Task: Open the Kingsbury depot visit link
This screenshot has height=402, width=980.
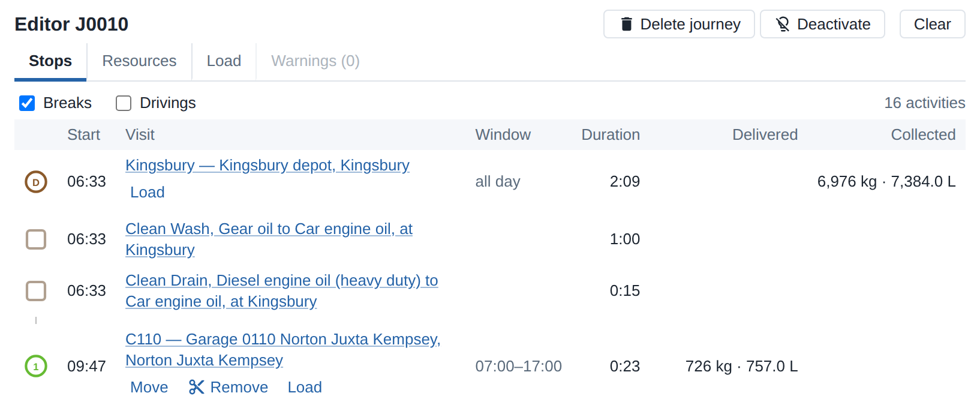Action: point(267,165)
